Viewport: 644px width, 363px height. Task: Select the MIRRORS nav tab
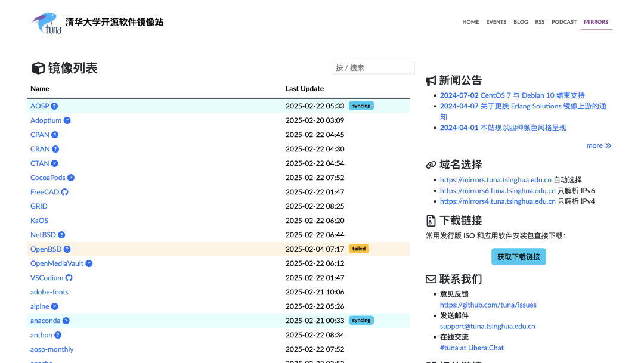pos(596,22)
